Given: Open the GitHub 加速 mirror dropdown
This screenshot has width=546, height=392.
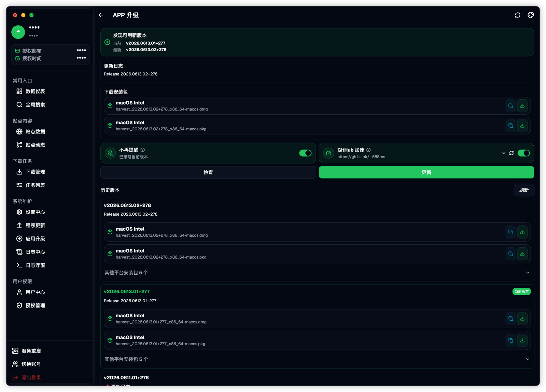Looking at the screenshot, I should pos(504,153).
